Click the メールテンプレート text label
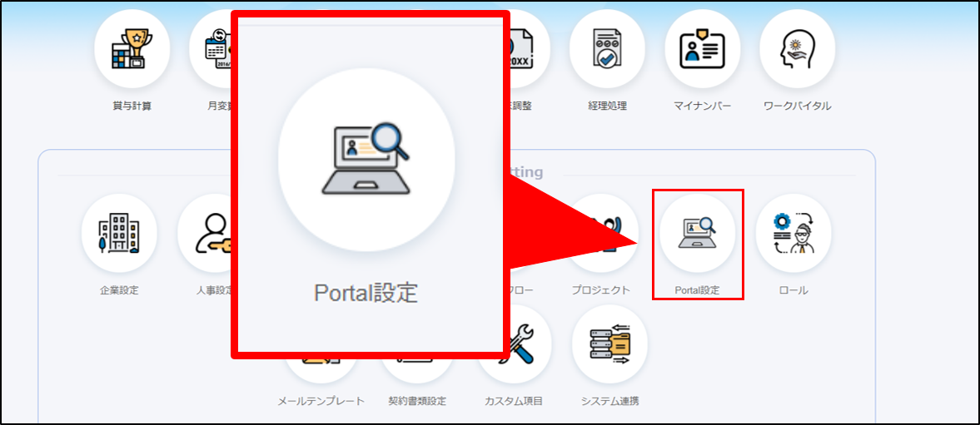The width and height of the screenshot is (980, 425). coord(321,401)
